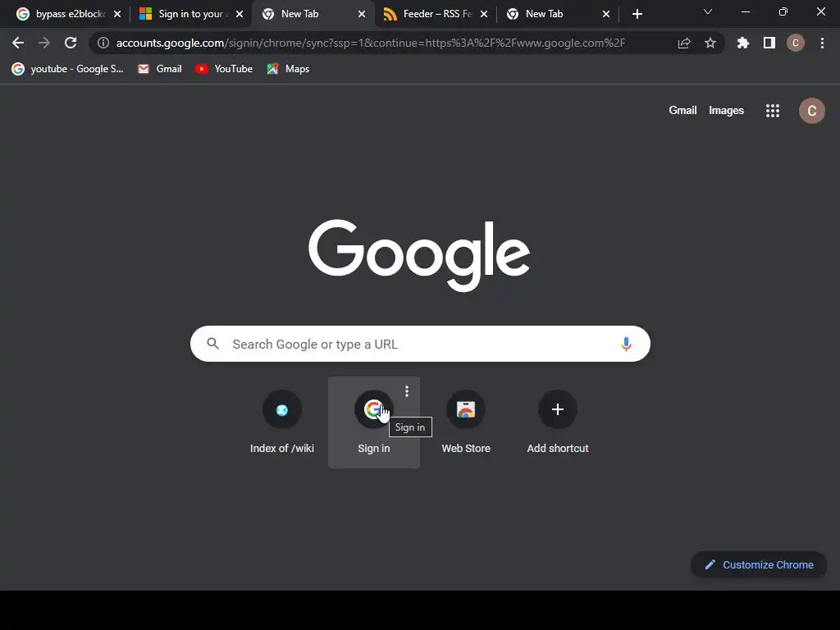Click the forward navigation arrow
The image size is (840, 630).
pyautogui.click(x=44, y=43)
